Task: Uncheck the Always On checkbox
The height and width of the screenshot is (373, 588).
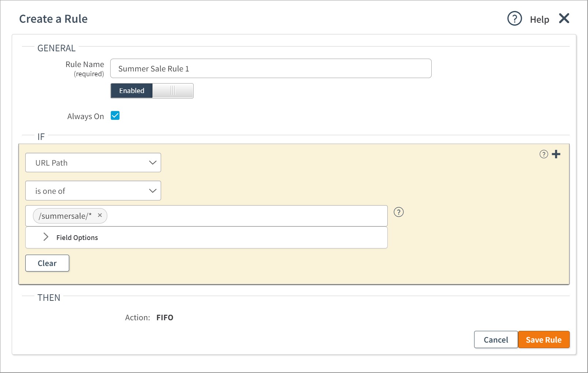Action: (115, 116)
